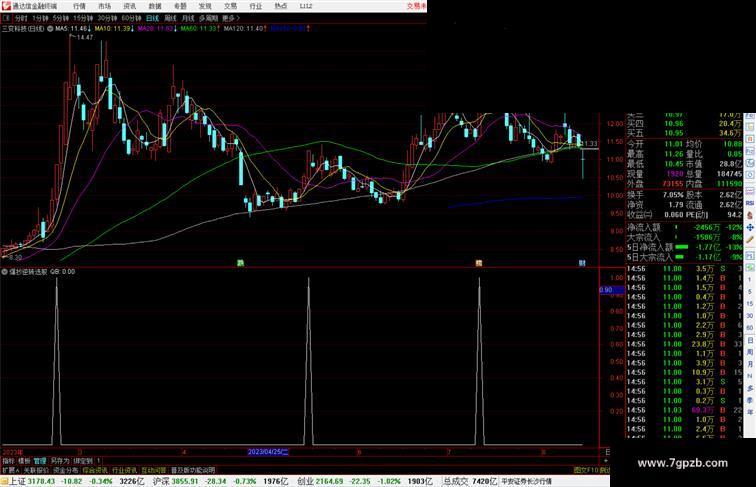The width and height of the screenshot is (756, 487).
Task: Switch chart to 5分钟 period
Action: click(61, 18)
